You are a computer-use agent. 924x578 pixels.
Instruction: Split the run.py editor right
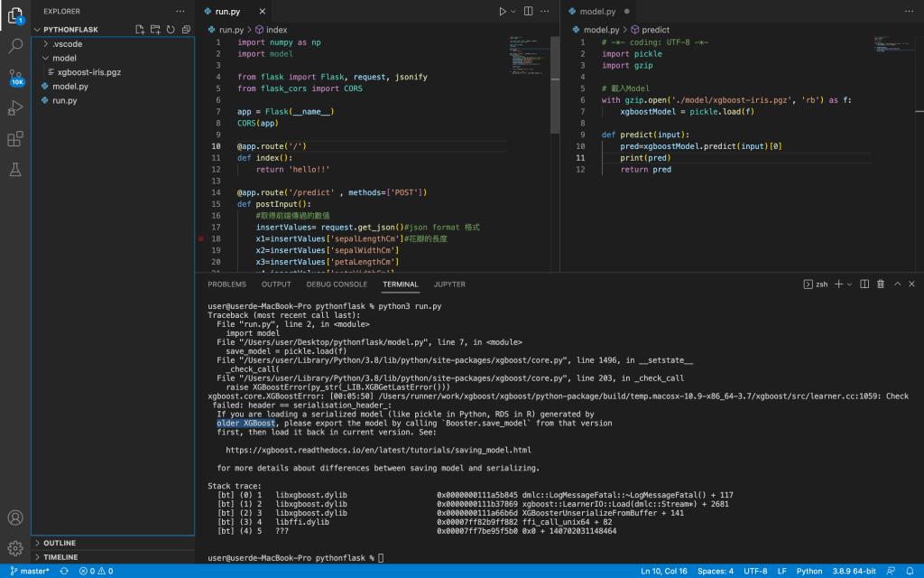click(x=529, y=11)
